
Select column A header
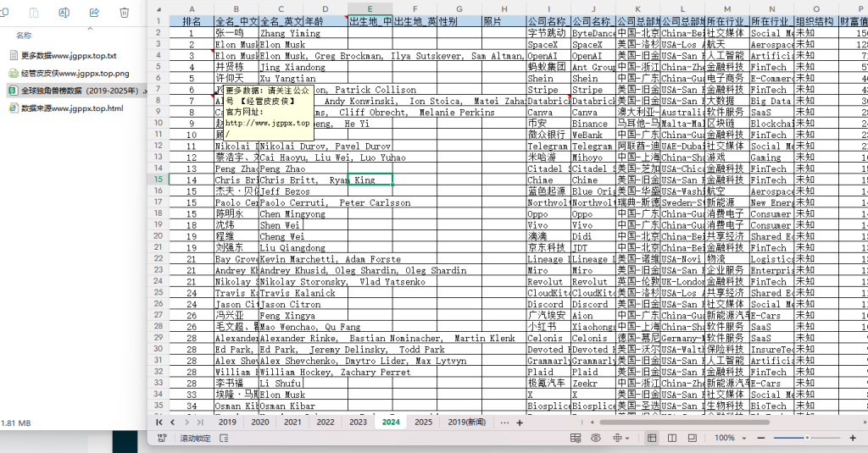point(192,8)
